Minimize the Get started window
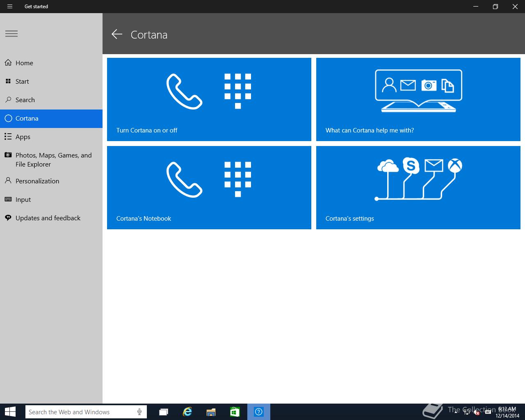The width and height of the screenshot is (525, 420). [476, 7]
